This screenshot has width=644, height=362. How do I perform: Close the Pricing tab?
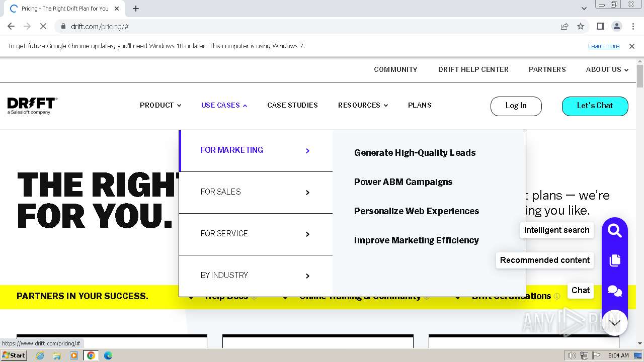click(117, 9)
